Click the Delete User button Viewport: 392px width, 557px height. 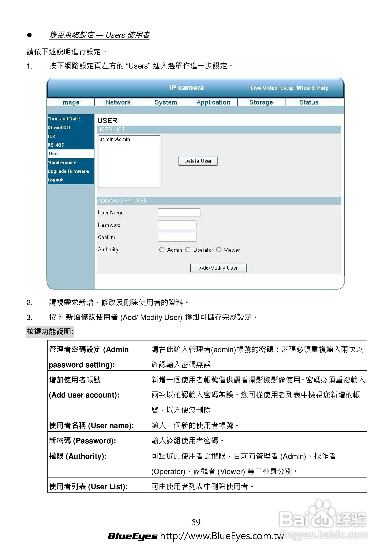[x=198, y=161]
